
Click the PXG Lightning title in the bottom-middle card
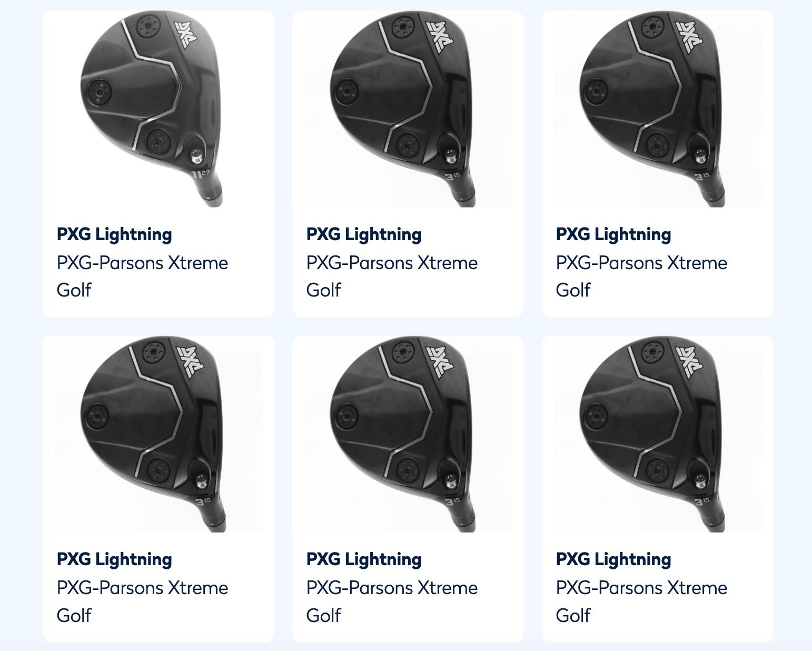[x=364, y=559]
